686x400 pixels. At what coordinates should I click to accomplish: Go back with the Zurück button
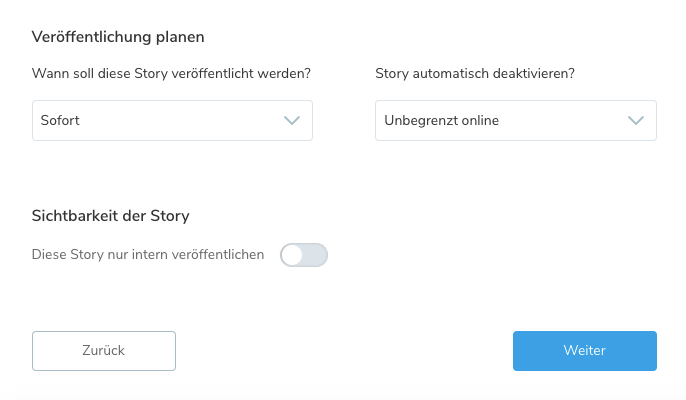pos(104,351)
